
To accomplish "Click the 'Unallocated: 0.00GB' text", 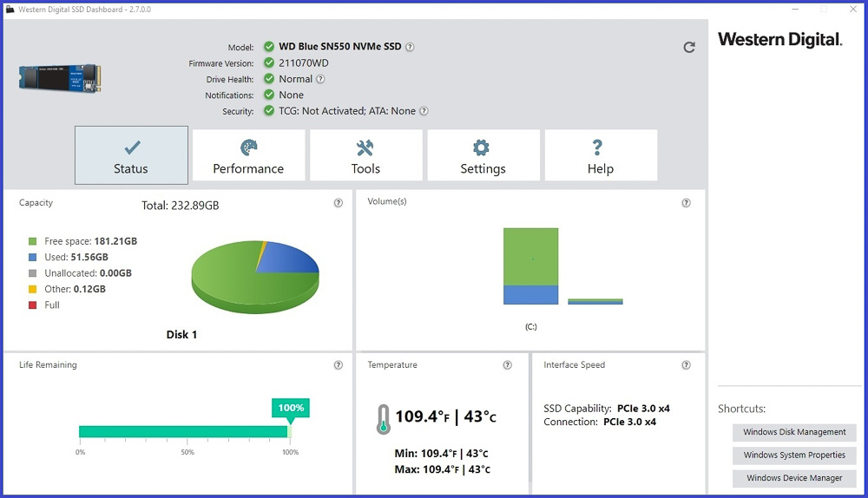I will point(88,273).
